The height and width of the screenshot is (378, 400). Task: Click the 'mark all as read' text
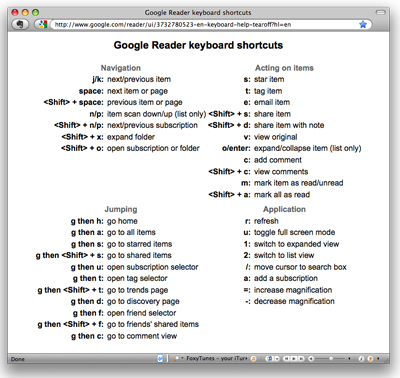282,195
